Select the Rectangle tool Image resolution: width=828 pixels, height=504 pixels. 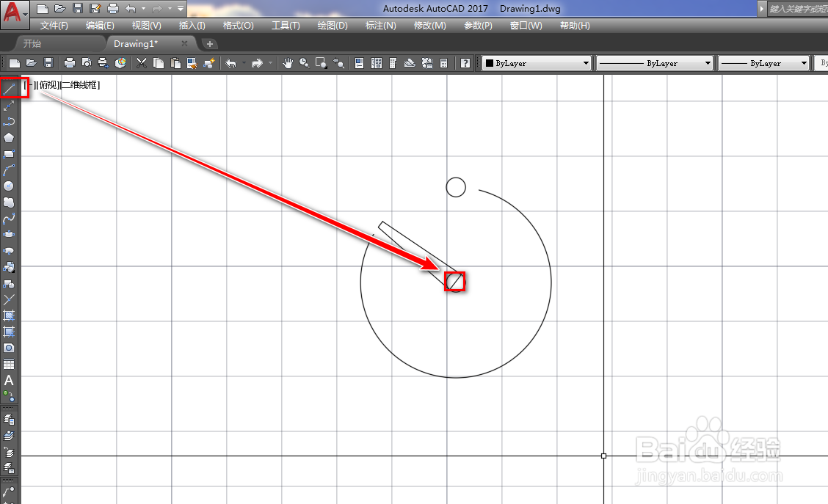tap(9, 154)
